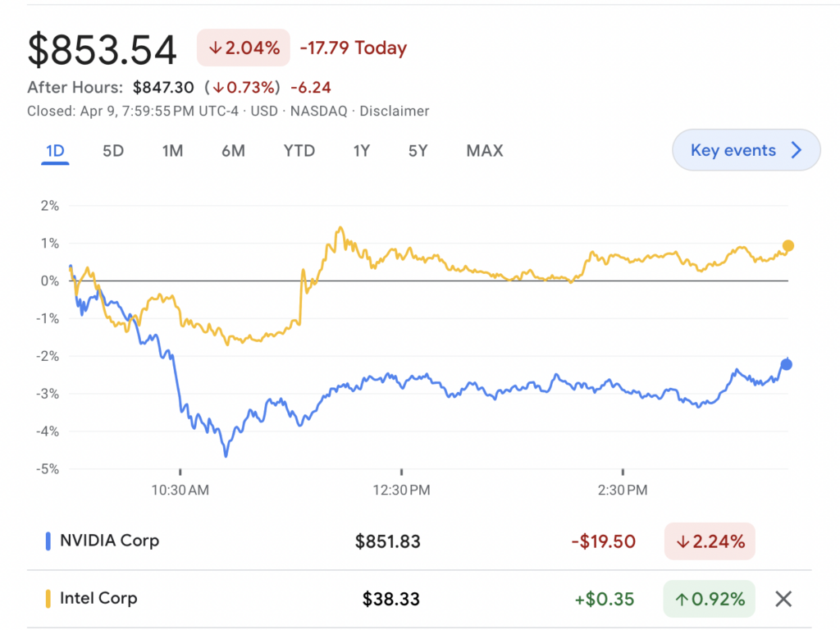Select the MAX chart view

pos(484,151)
